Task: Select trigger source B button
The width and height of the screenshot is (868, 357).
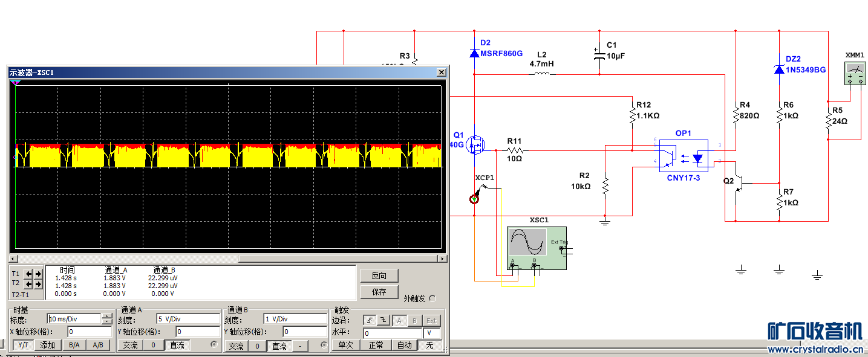Action: click(x=416, y=320)
